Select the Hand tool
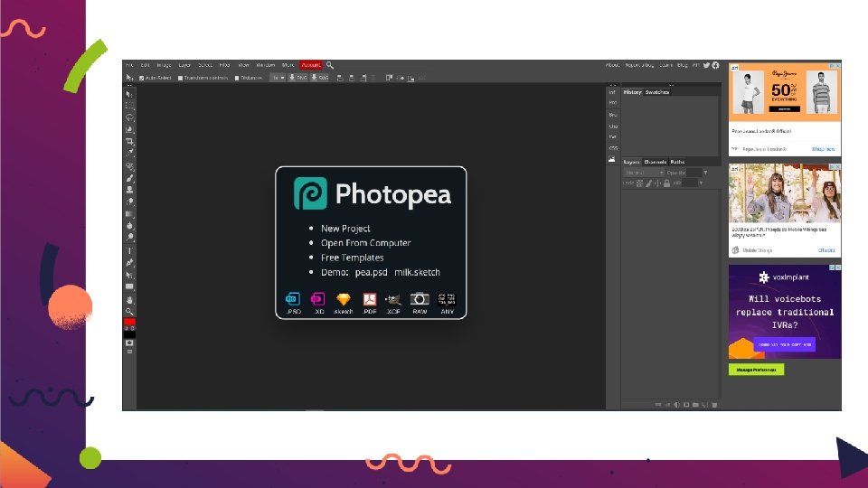Viewport: 868px width, 488px height. [x=129, y=300]
